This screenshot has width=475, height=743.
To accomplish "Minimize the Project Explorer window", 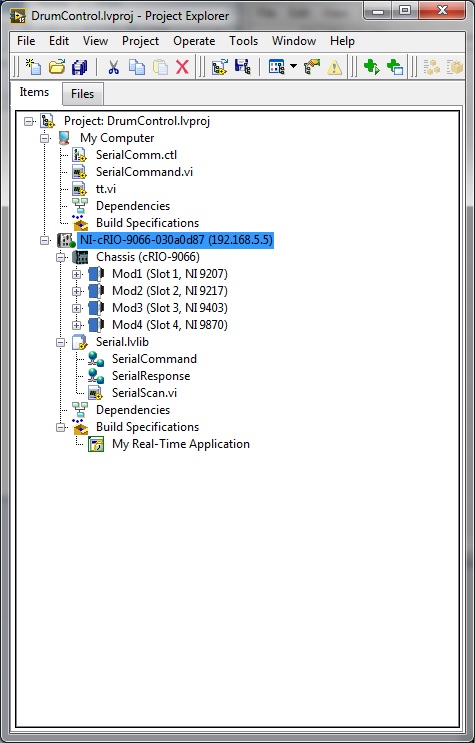I will pos(378,10).
